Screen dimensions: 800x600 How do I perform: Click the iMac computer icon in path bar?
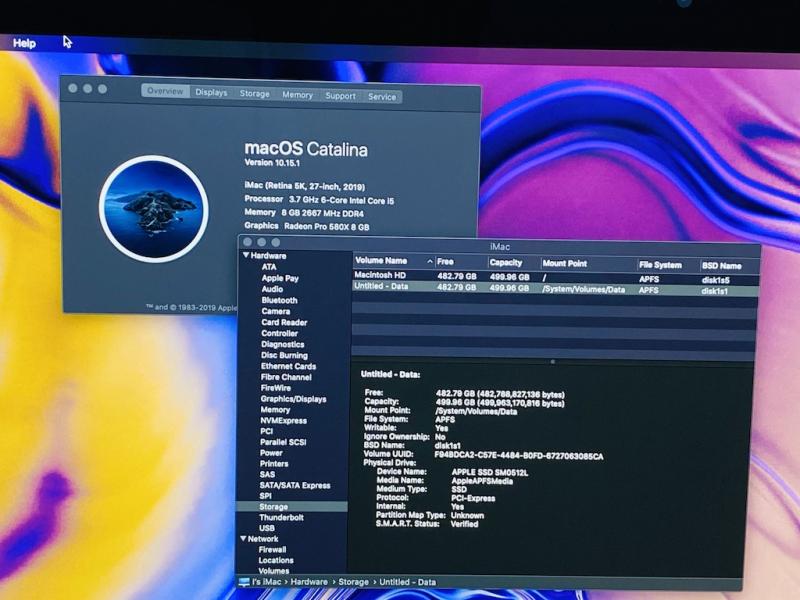pos(244,582)
